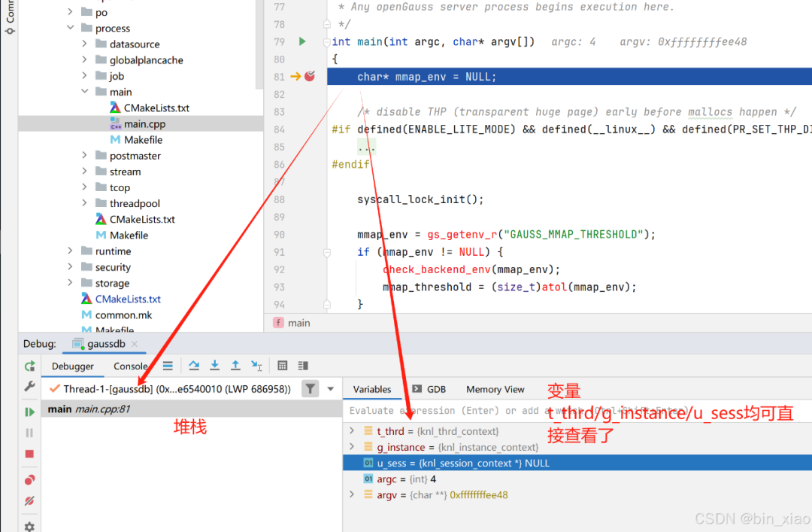Viewport: 812px width, 532px height.
Task: Expand the postmaster folder
Action: 85,155
